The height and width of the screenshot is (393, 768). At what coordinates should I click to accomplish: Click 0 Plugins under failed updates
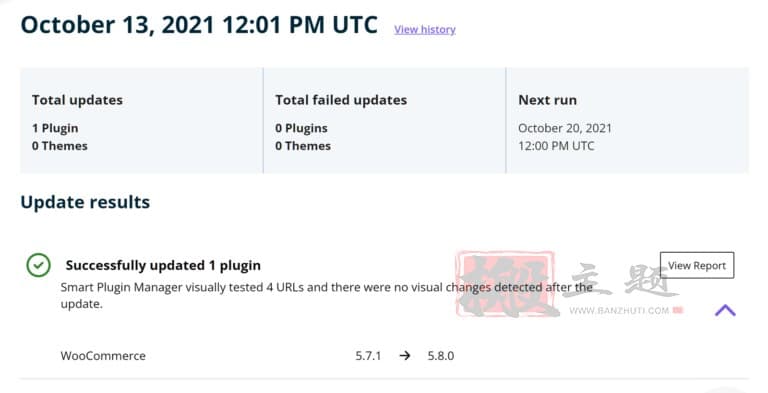tap(301, 128)
